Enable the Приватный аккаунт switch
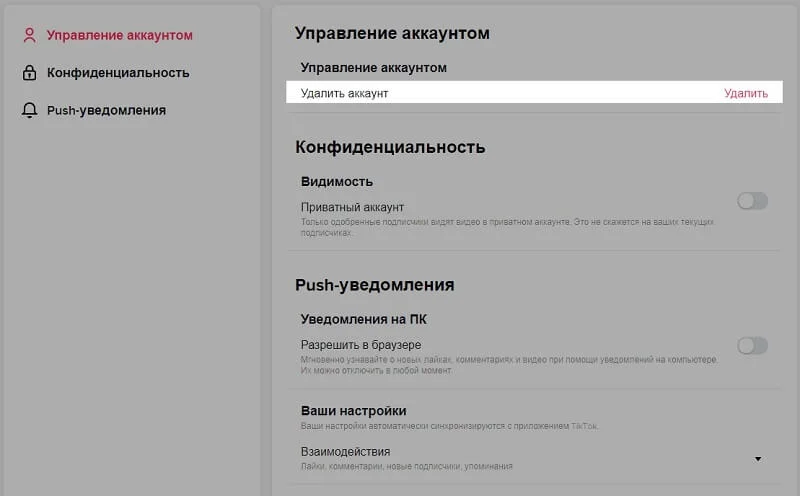This screenshot has height=496, width=800. tap(752, 201)
